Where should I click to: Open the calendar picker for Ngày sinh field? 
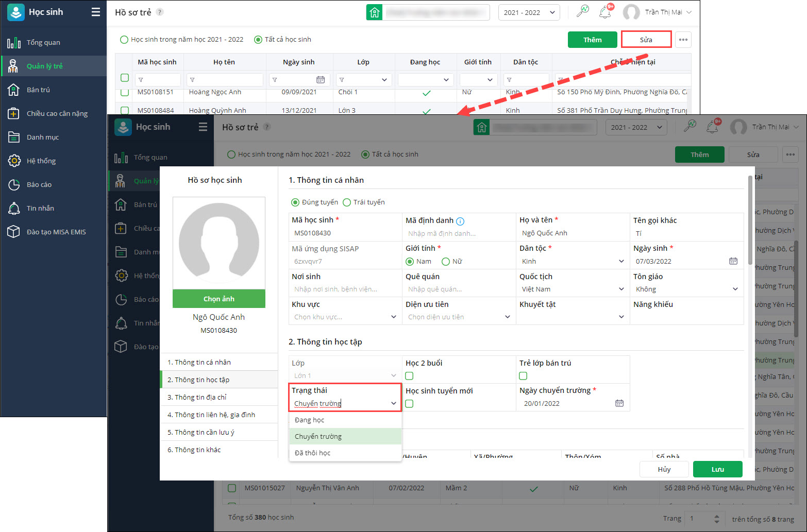click(x=733, y=261)
